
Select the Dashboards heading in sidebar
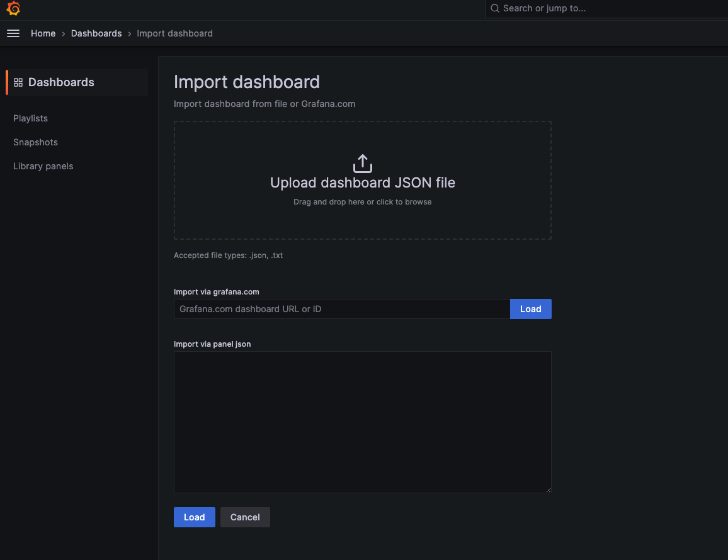click(x=61, y=82)
